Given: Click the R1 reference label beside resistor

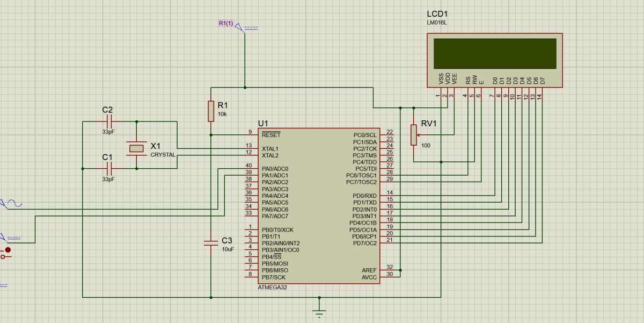Looking at the screenshot, I should pyautogui.click(x=222, y=105).
